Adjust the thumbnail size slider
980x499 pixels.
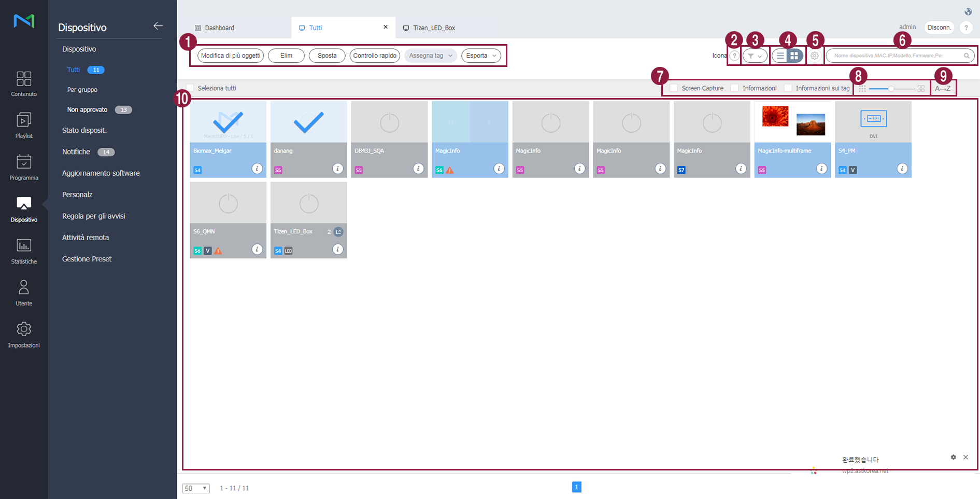pos(890,89)
